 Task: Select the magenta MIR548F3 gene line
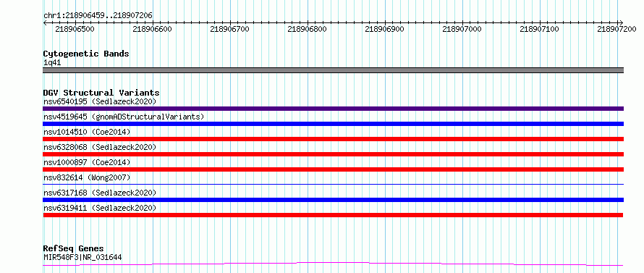tap(333, 264)
